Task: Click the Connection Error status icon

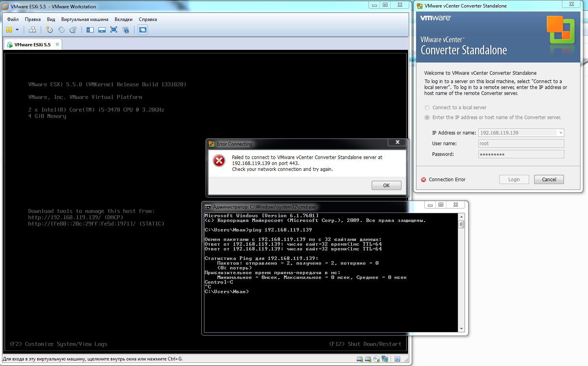Action: tap(424, 180)
